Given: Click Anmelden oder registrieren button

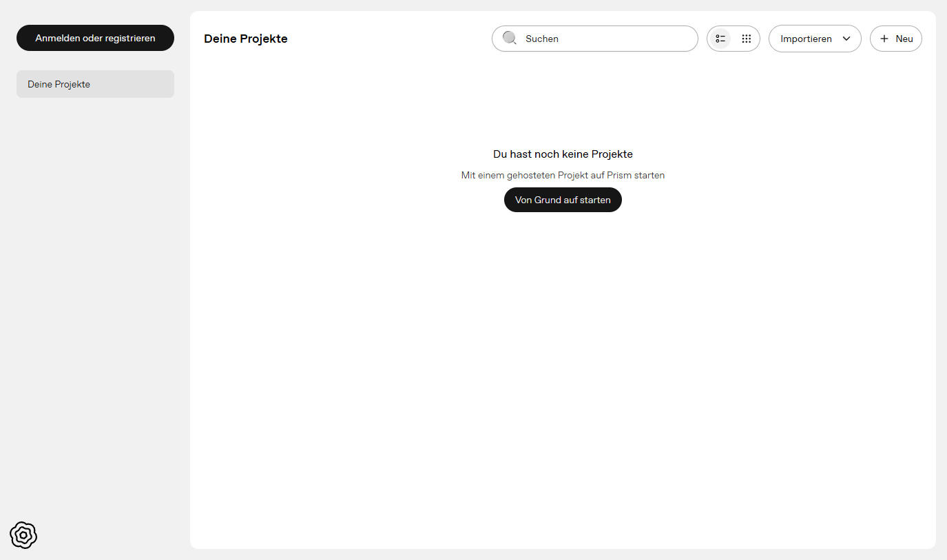Looking at the screenshot, I should click(x=95, y=39).
